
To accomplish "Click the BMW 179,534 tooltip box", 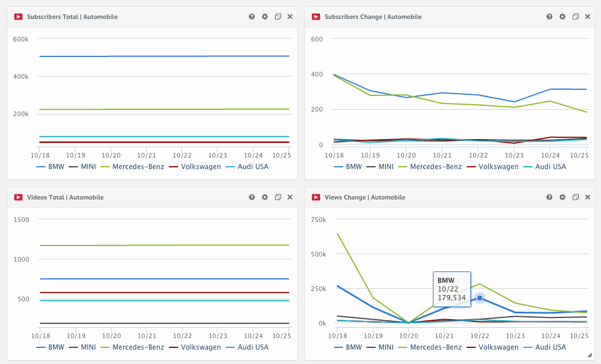I will 452,289.
